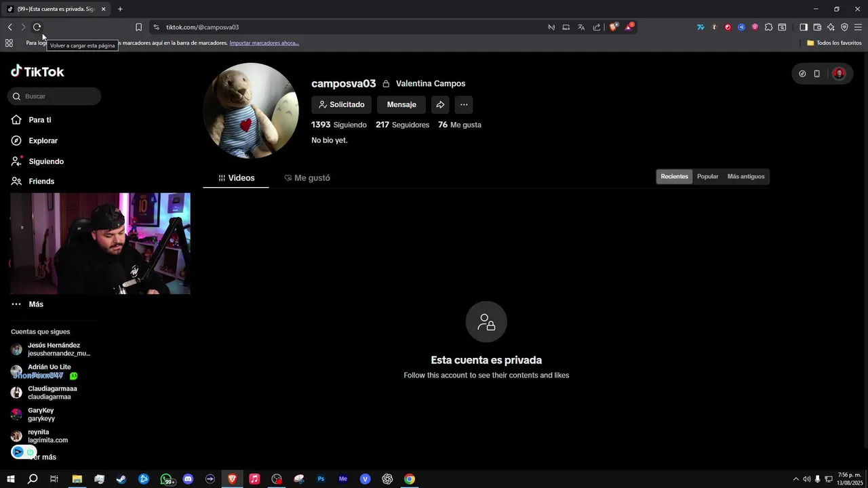Viewport: 868px width, 488px height.
Task: Switch to the Me gustó tab
Action: [x=307, y=178]
